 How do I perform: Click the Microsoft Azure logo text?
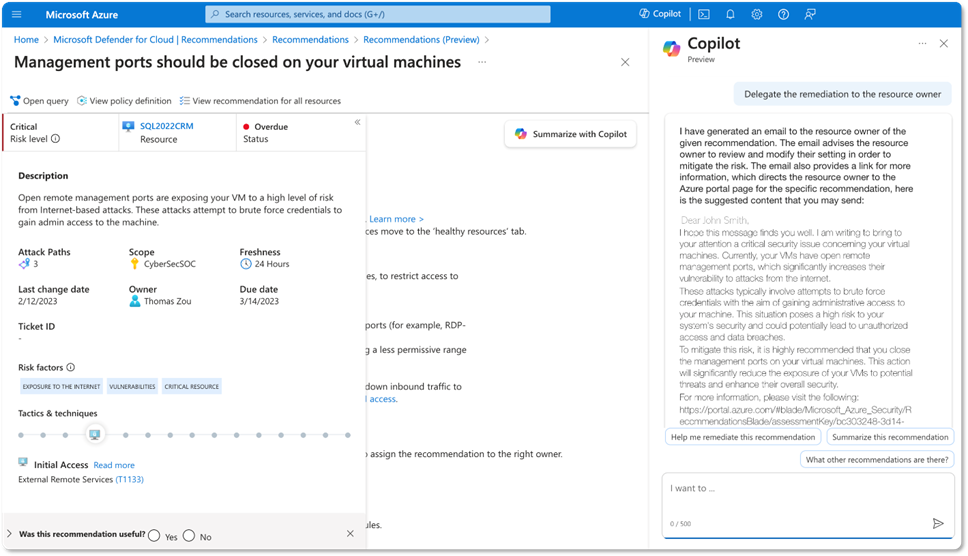81,14
